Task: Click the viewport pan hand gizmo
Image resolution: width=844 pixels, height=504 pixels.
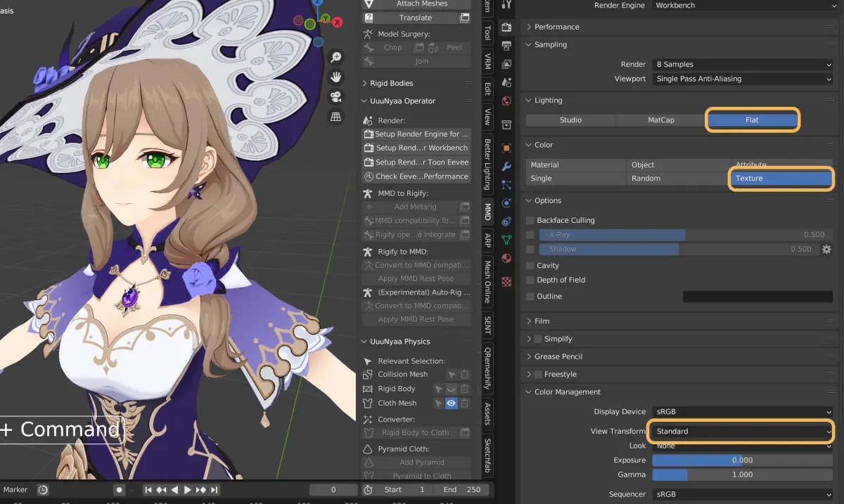Action: point(336,77)
